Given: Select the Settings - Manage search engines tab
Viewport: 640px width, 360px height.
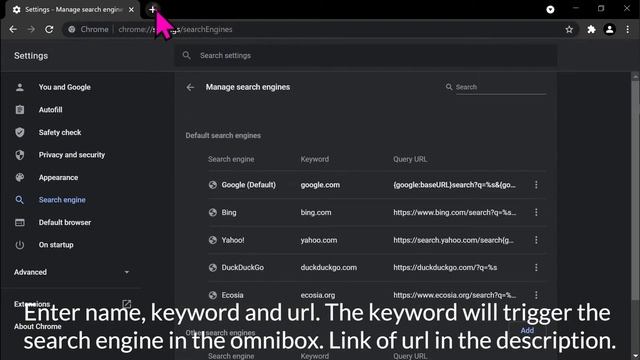Looking at the screenshot, I should pyautogui.click(x=73, y=9).
